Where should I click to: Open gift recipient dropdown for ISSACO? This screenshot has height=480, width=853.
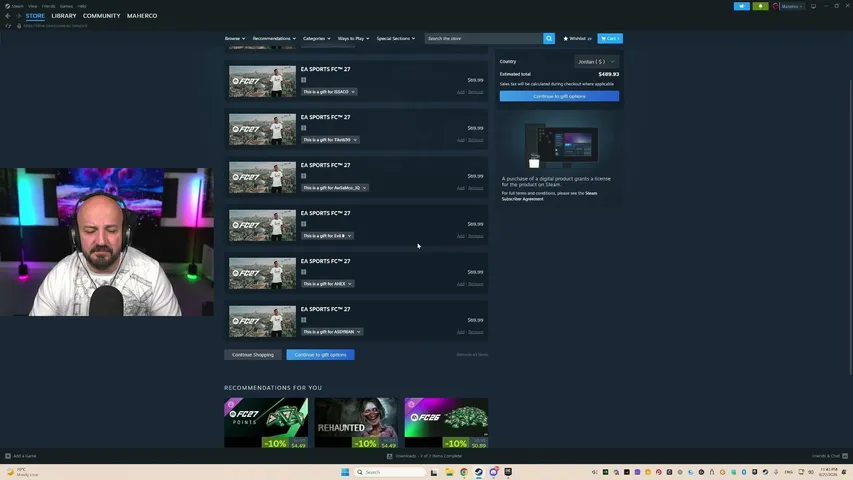(329, 92)
